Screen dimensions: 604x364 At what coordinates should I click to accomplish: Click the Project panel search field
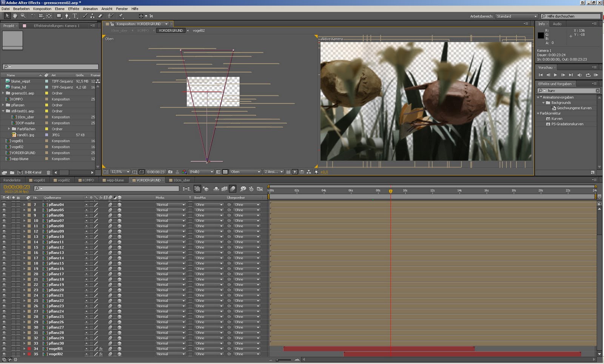[51, 67]
